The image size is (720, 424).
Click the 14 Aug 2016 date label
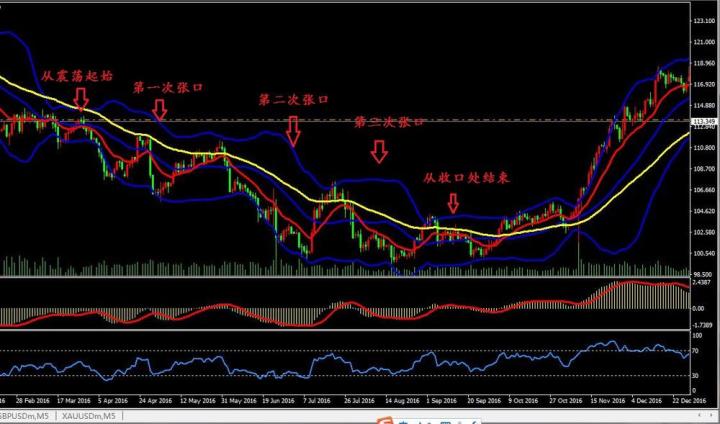point(402,401)
